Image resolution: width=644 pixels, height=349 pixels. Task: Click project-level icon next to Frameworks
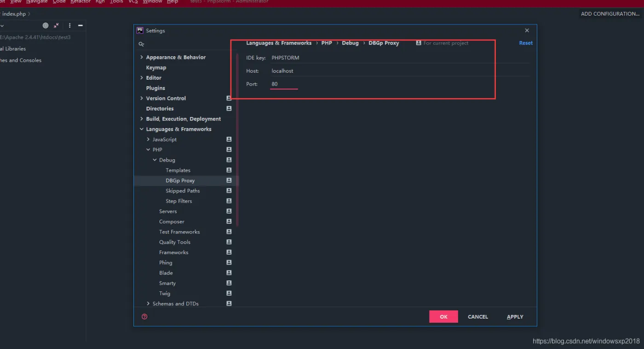click(x=229, y=252)
